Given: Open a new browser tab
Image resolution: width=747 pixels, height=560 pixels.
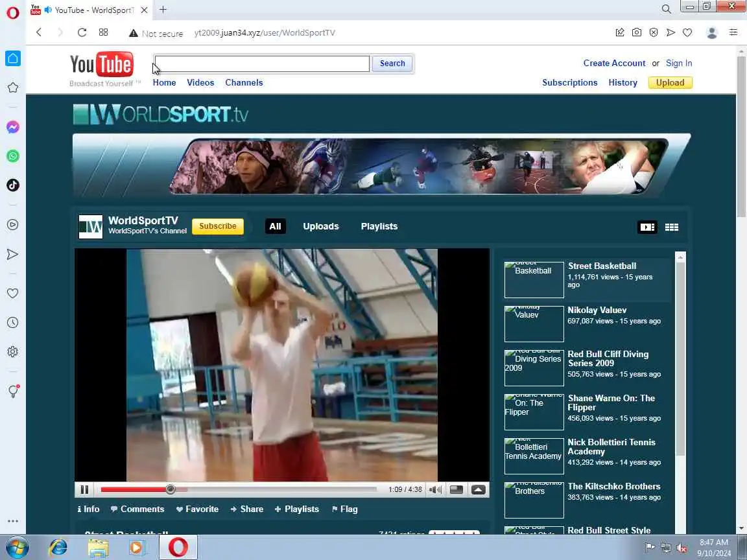Looking at the screenshot, I should [163, 10].
